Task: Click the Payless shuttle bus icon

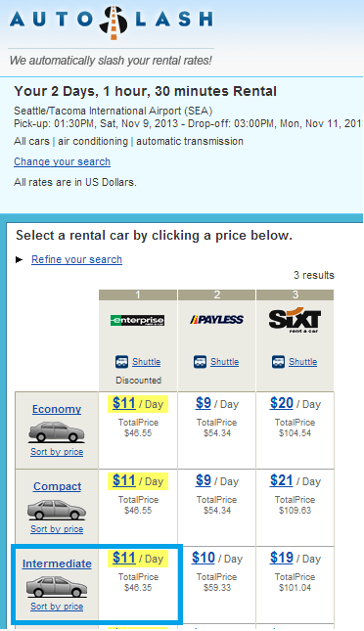Action: point(200,361)
